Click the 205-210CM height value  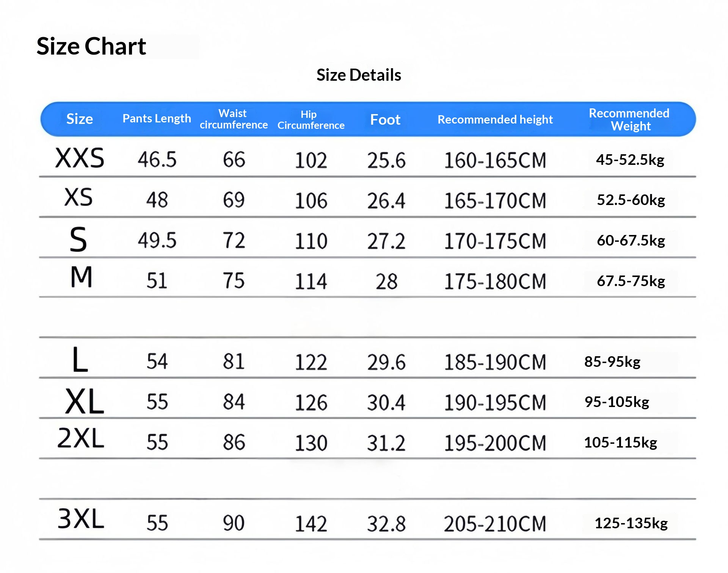pos(495,524)
